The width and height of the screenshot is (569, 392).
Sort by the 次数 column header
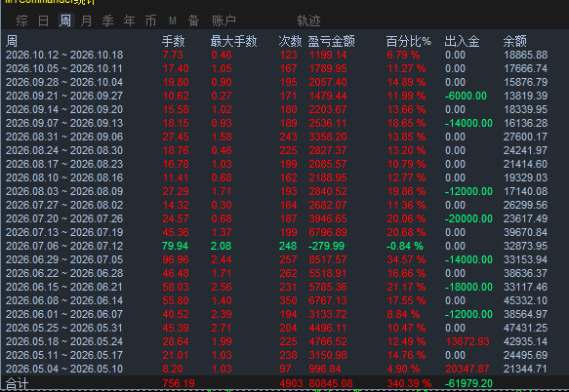pos(290,41)
